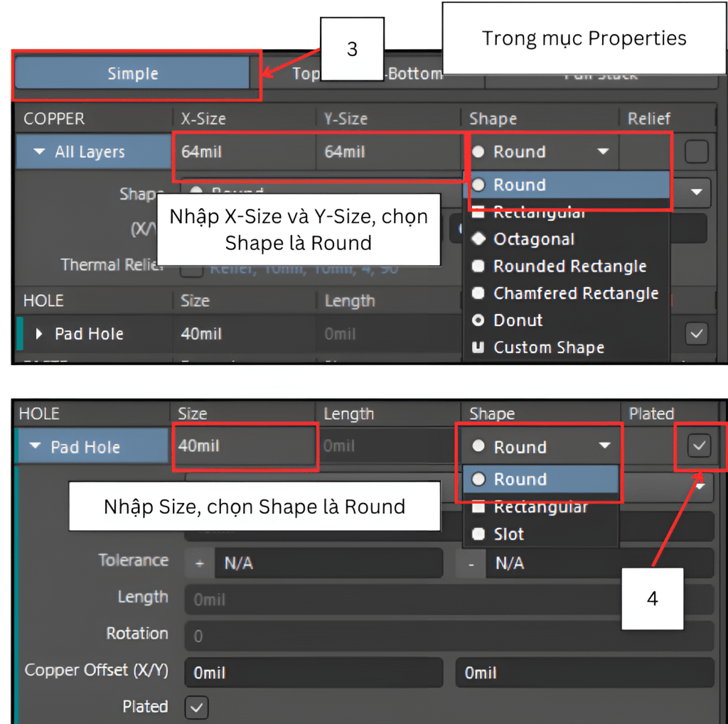Choose Donut shape option
The height and width of the screenshot is (724, 728).
coord(518,320)
